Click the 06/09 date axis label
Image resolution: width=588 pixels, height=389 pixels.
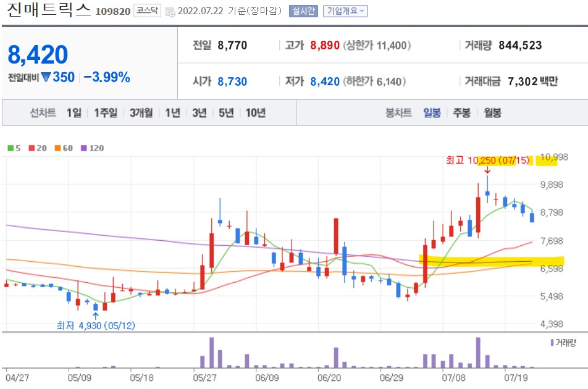(267, 377)
